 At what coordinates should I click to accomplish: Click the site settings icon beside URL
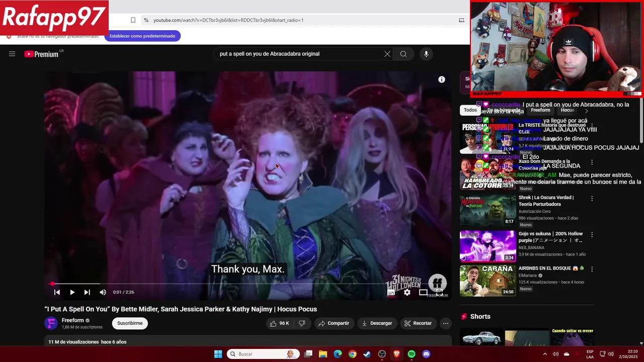click(x=146, y=20)
